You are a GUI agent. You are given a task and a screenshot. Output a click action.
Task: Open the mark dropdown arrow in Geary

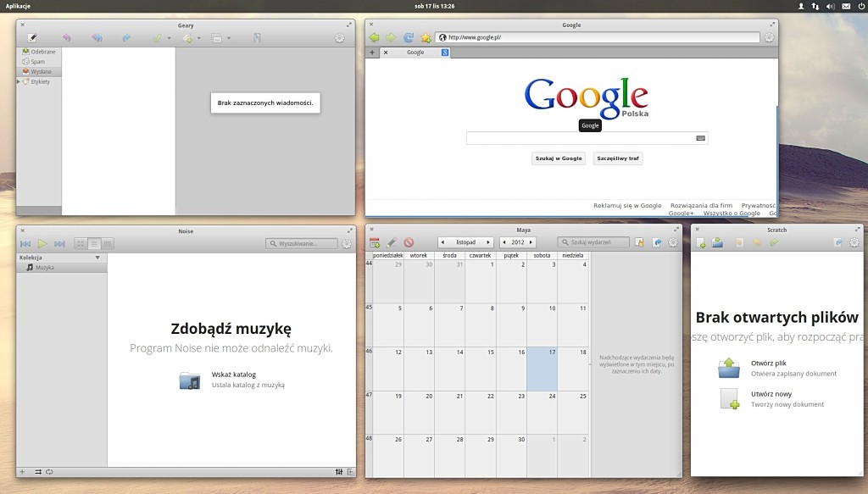pos(169,38)
